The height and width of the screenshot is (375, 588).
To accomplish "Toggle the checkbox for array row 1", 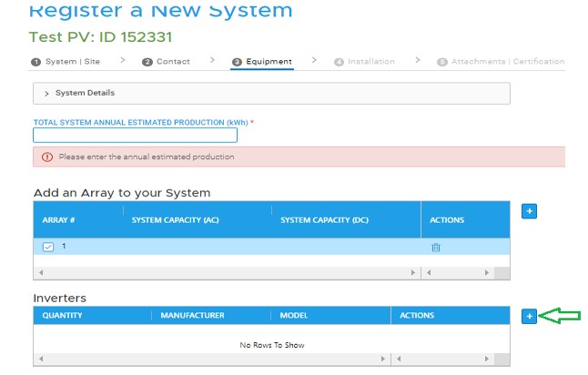I will [49, 247].
